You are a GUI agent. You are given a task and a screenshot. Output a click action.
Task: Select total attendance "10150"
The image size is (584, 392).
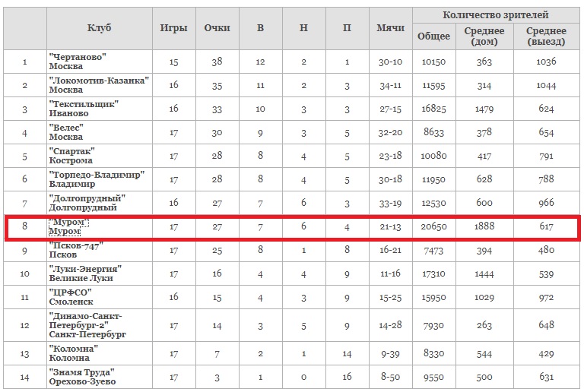click(434, 62)
